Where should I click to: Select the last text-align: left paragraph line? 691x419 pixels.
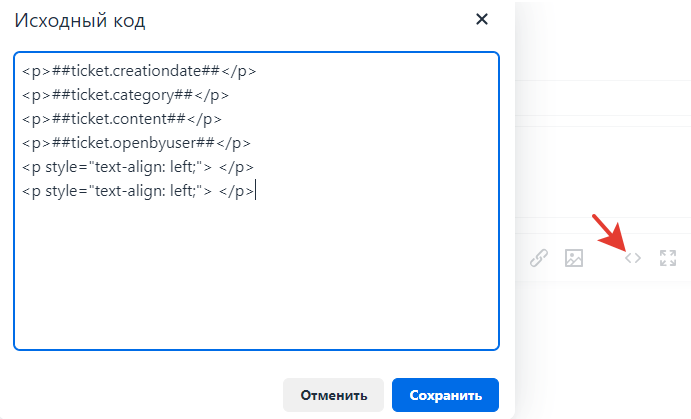[137, 191]
